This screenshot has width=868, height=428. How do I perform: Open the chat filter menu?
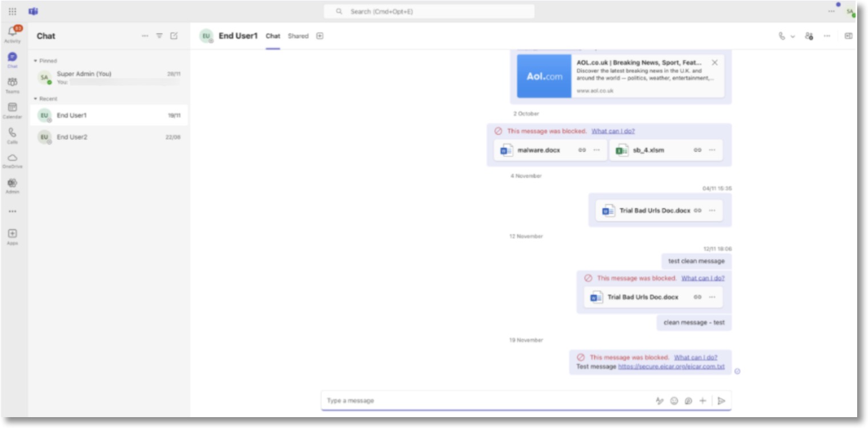pos(159,35)
